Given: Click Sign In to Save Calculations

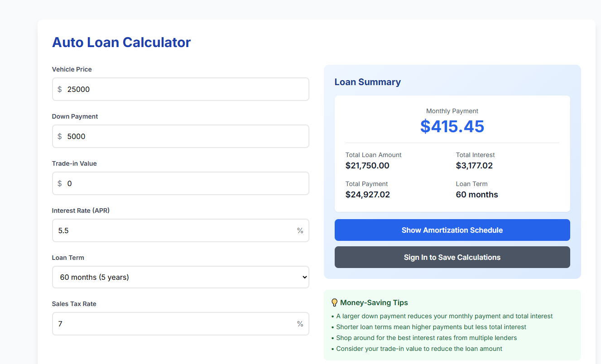Looking at the screenshot, I should [452, 257].
